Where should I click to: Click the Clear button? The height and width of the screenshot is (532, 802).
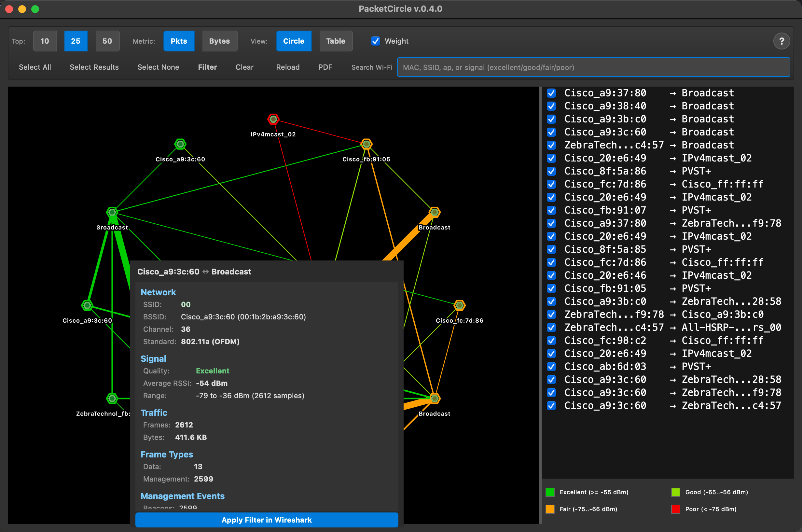[x=244, y=67]
